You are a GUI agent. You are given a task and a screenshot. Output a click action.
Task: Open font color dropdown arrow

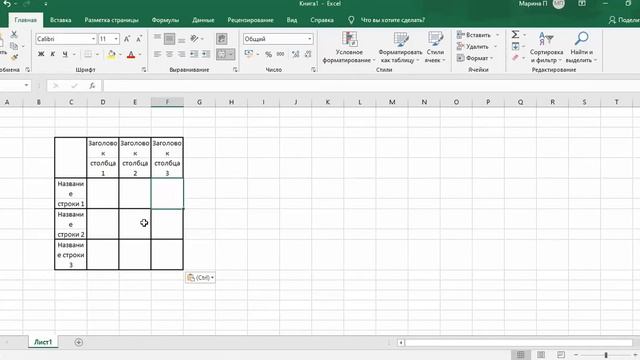(140, 54)
